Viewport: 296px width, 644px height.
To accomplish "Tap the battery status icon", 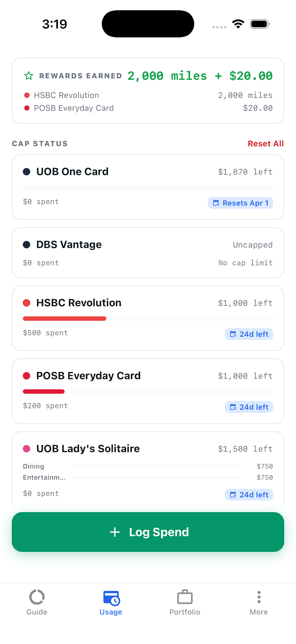I will (260, 24).
